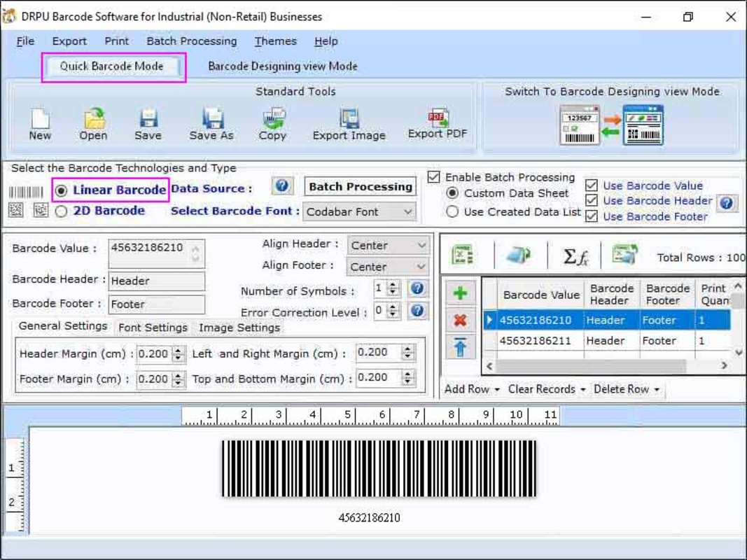Expand the Align Header dropdown
Viewport: 747px width, 560px height.
pyautogui.click(x=388, y=246)
